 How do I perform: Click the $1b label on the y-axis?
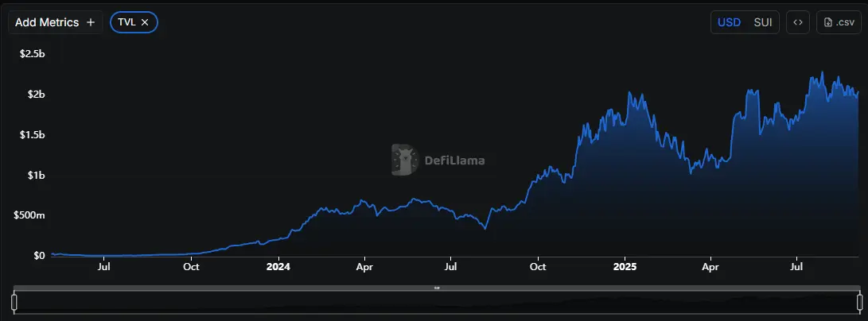[35, 175]
